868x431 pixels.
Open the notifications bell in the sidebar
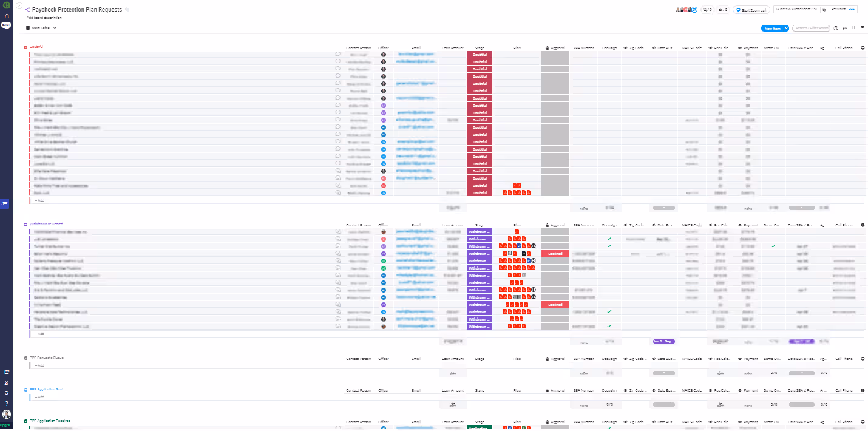click(x=6, y=16)
